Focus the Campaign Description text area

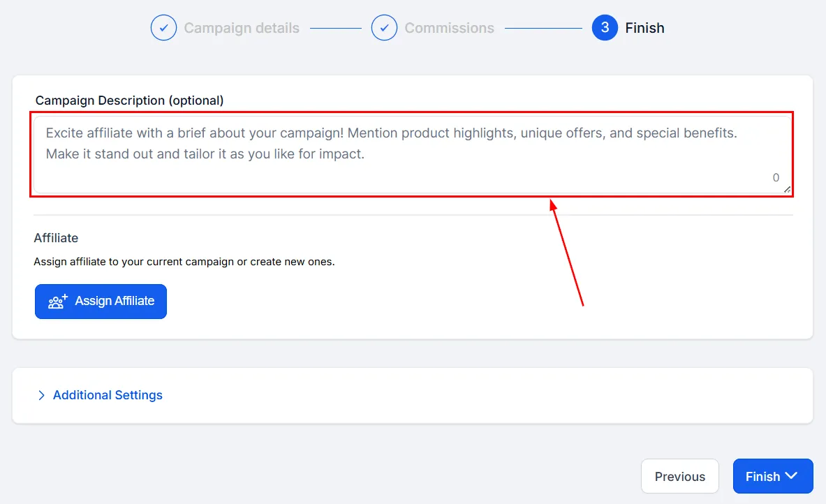[x=412, y=154]
